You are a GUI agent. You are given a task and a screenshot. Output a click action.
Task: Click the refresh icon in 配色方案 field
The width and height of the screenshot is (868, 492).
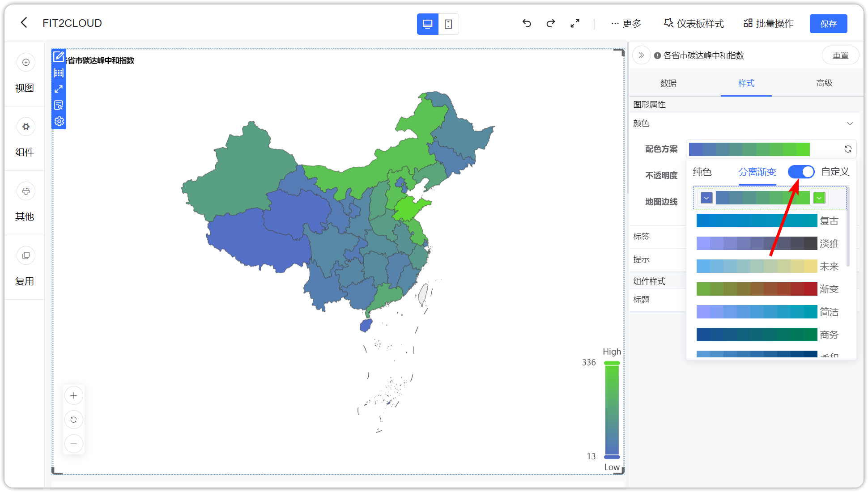point(848,149)
